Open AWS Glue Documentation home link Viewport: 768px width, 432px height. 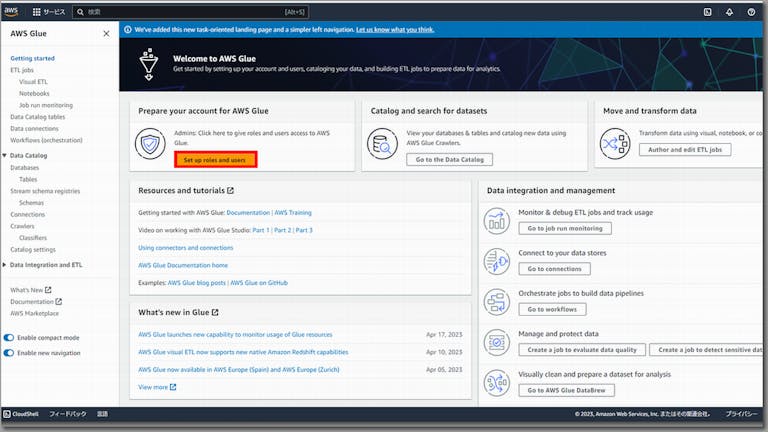coord(183,265)
